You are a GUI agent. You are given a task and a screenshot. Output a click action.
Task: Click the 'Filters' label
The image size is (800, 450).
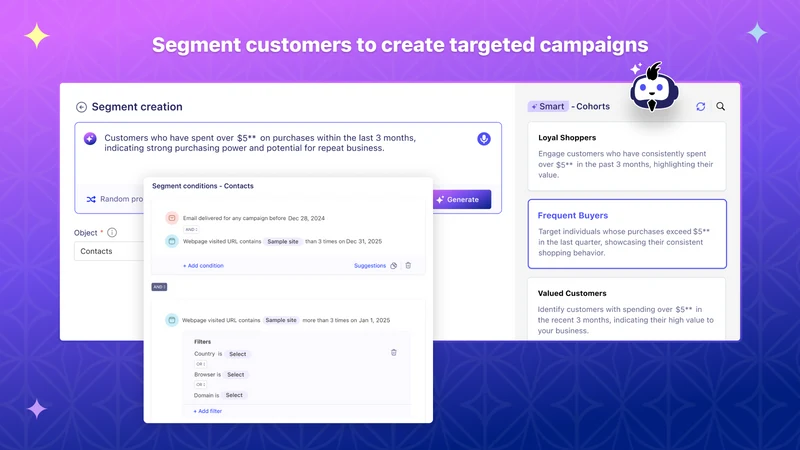coord(203,341)
